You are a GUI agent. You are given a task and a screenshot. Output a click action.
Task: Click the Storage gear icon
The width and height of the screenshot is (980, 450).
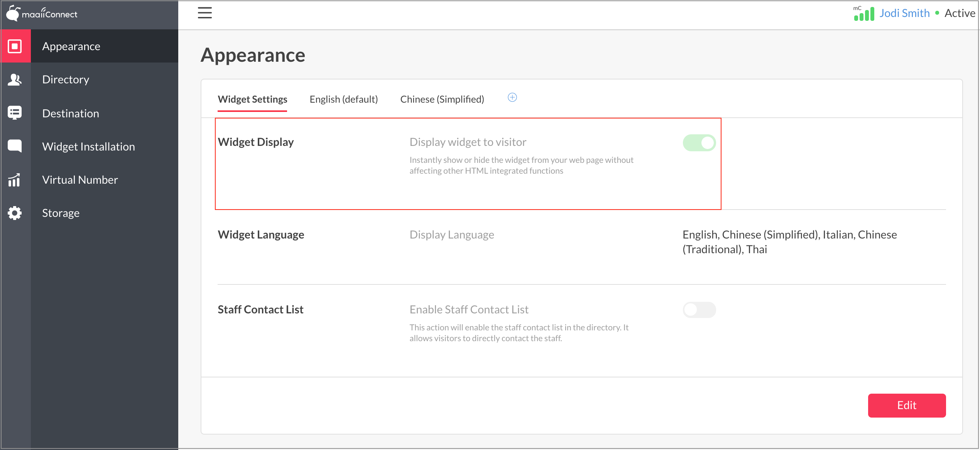tap(15, 213)
